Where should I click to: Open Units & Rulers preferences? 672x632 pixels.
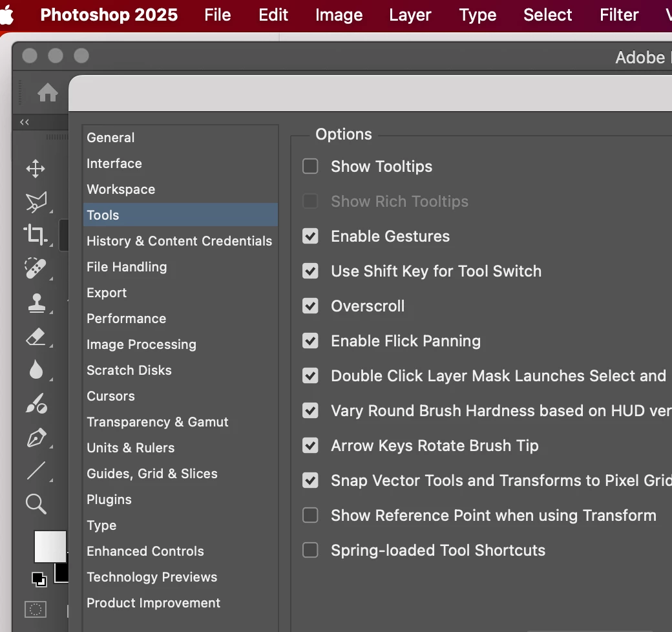pos(180,448)
